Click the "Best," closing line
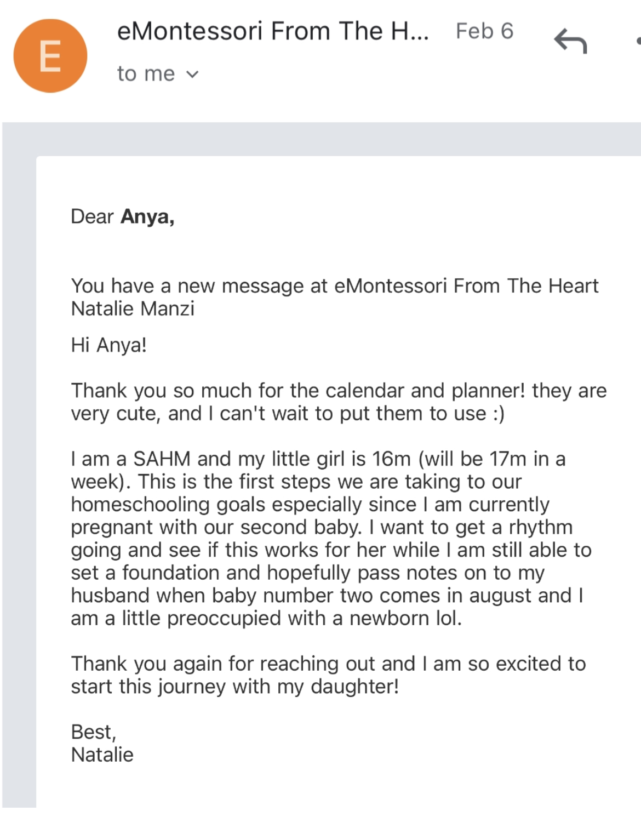 [x=93, y=732]
